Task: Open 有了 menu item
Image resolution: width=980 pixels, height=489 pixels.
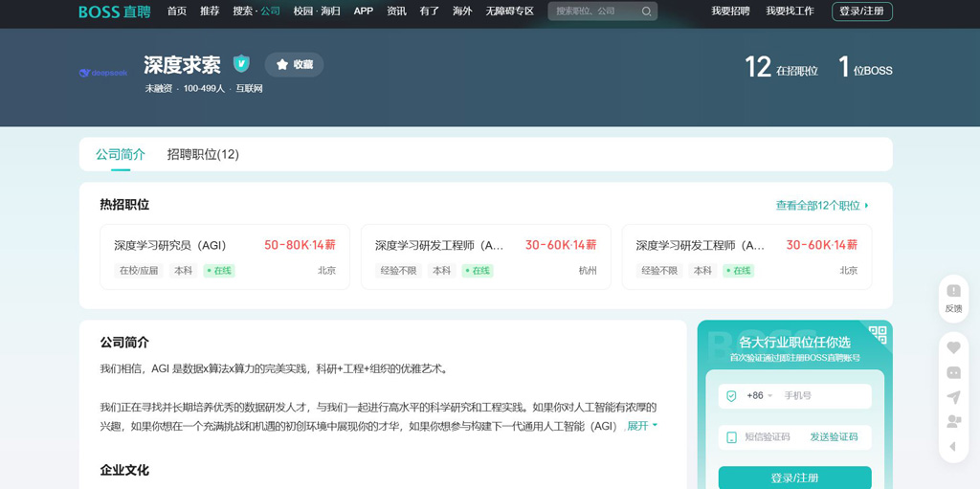Action: 430,11
